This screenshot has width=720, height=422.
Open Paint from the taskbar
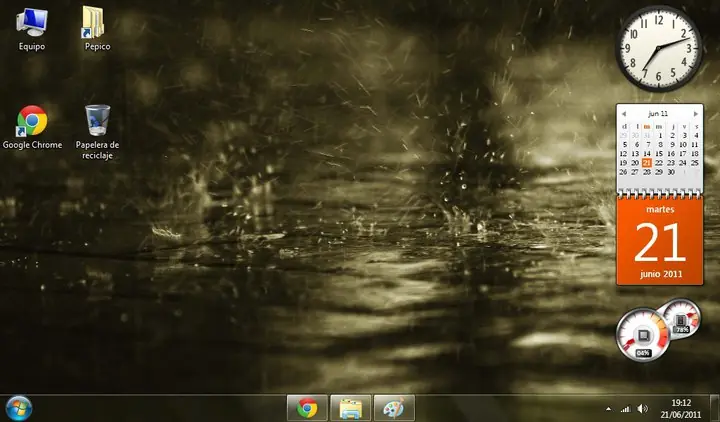[394, 408]
